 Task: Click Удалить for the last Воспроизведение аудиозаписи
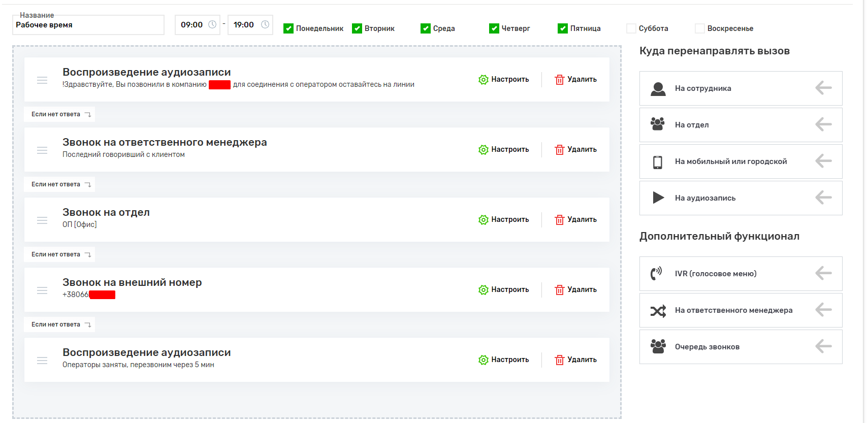pyautogui.click(x=576, y=360)
